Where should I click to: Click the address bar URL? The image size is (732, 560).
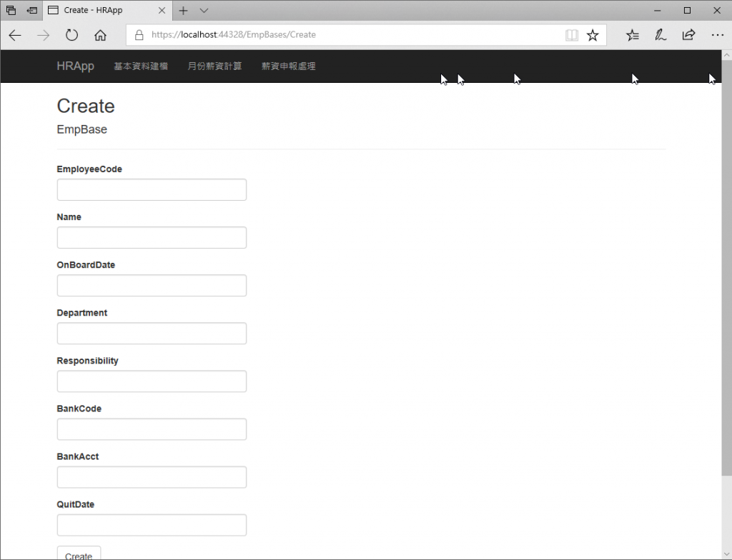234,35
